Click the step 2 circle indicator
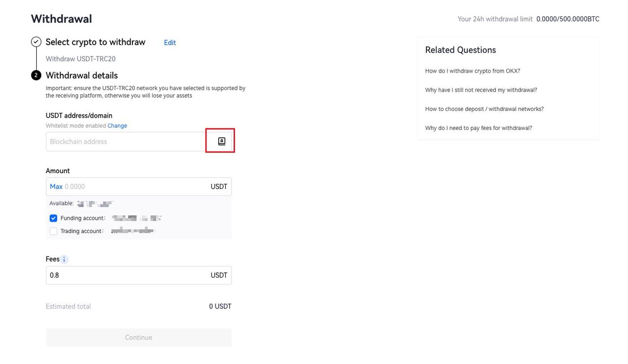This screenshot has height=364, width=628. 36,75
